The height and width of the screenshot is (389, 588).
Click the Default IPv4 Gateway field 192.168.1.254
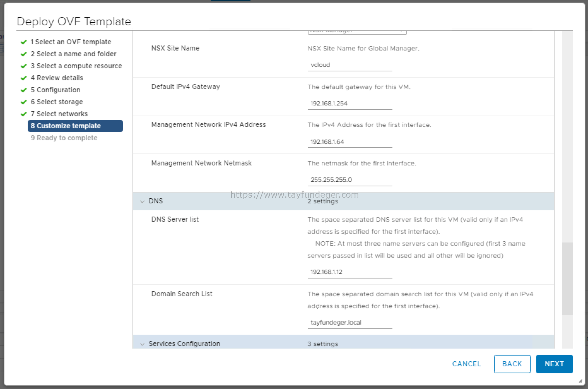tap(350, 104)
